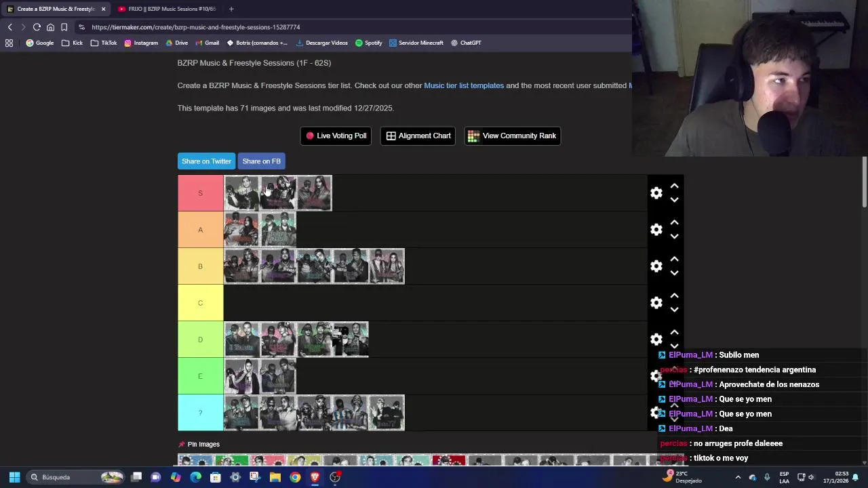
Task: Reload the current page
Action: (37, 27)
